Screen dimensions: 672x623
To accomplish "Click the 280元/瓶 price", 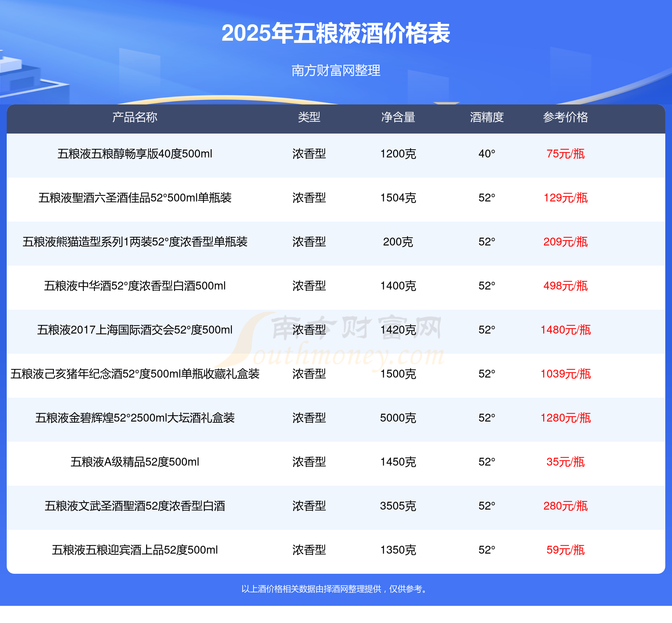I will coord(566,506).
